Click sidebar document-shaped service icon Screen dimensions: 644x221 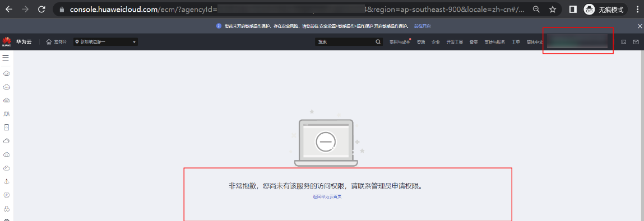[6, 128]
